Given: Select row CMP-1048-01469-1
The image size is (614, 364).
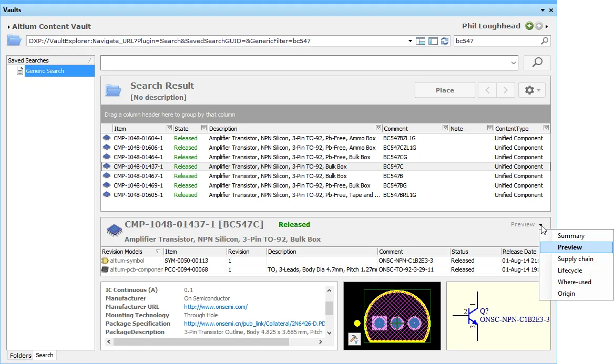Looking at the screenshot, I should coord(325,185).
